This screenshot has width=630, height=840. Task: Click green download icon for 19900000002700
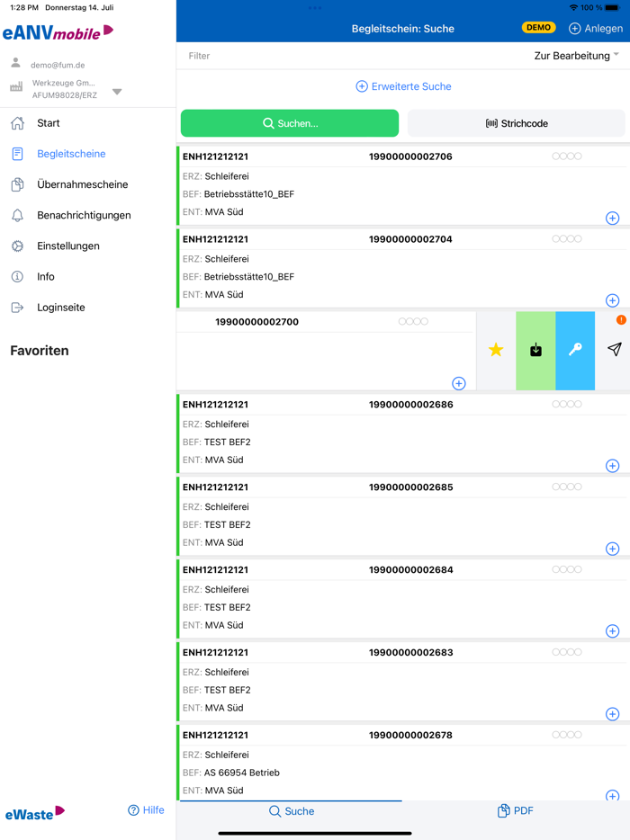coord(535,351)
